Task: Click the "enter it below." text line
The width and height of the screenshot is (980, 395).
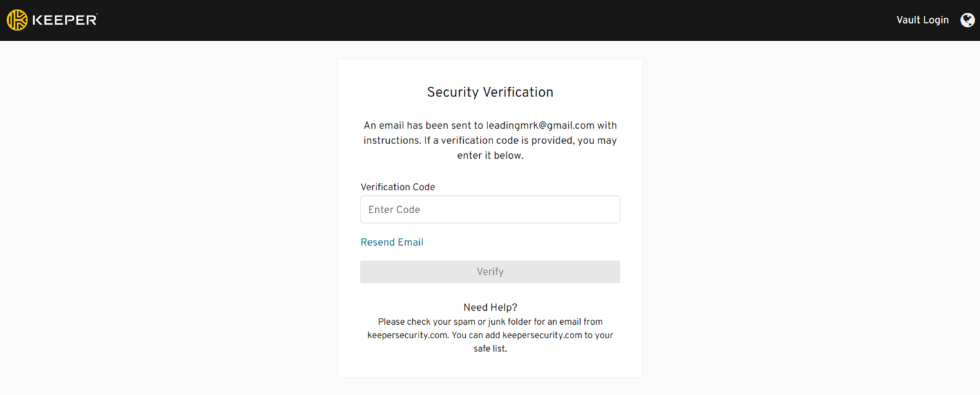Action: [x=490, y=156]
